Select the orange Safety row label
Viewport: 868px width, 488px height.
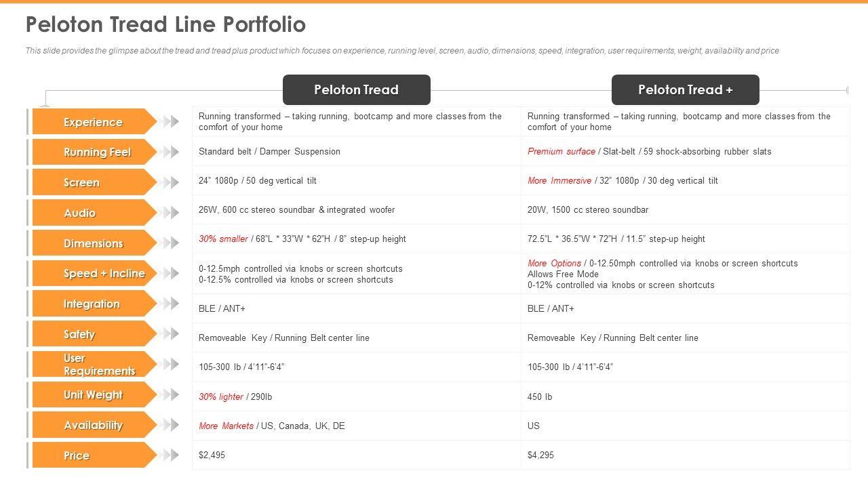coord(80,334)
